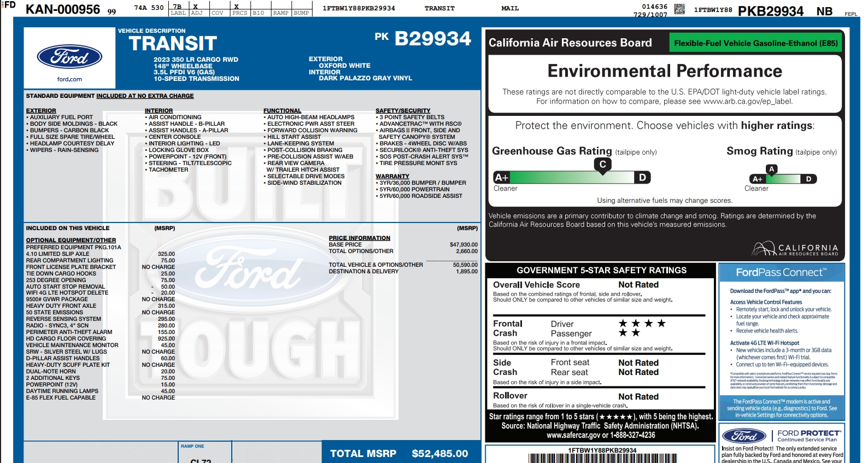Click the 'OXFORD WHITE' exterior color
868x463 pixels.
tap(344, 66)
